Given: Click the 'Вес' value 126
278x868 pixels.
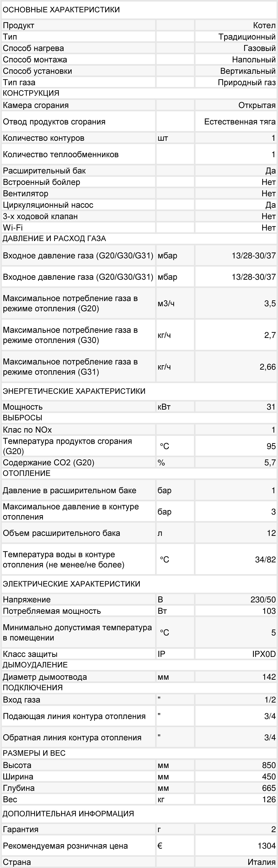Looking at the screenshot, I should (x=269, y=799).
